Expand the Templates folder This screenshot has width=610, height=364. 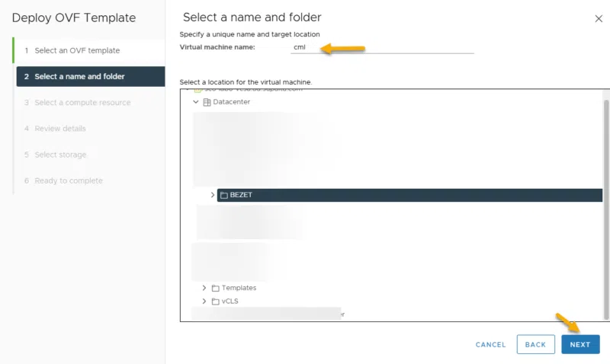[204, 288]
